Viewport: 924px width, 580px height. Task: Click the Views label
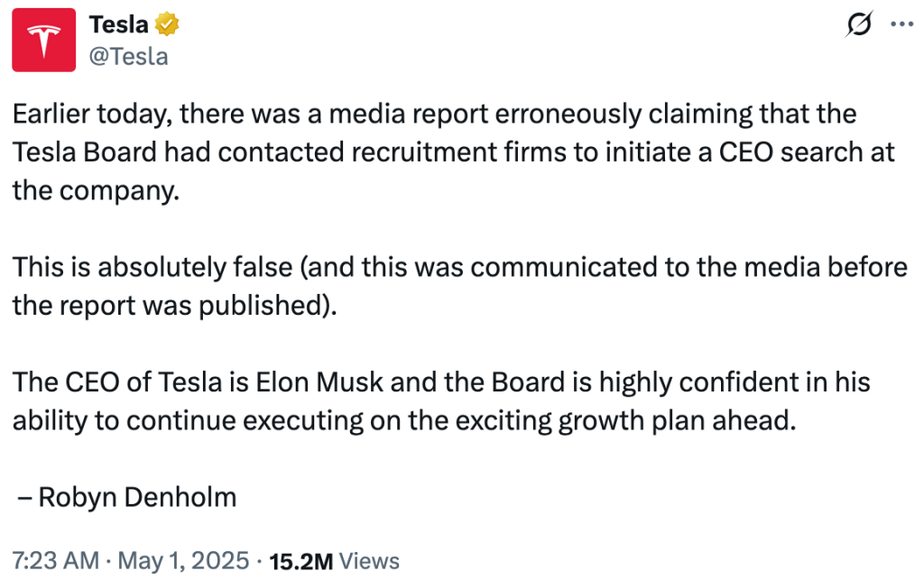pos(370,560)
